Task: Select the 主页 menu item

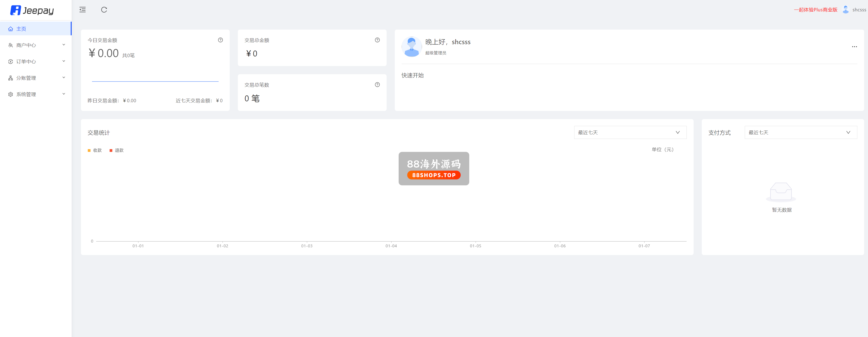Action: (x=21, y=29)
